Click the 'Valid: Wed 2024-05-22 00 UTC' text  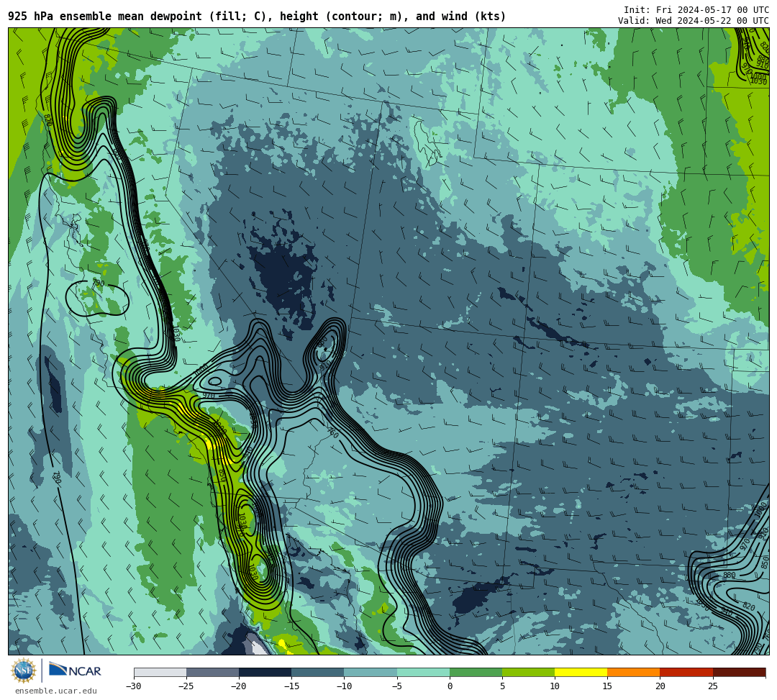pos(694,20)
